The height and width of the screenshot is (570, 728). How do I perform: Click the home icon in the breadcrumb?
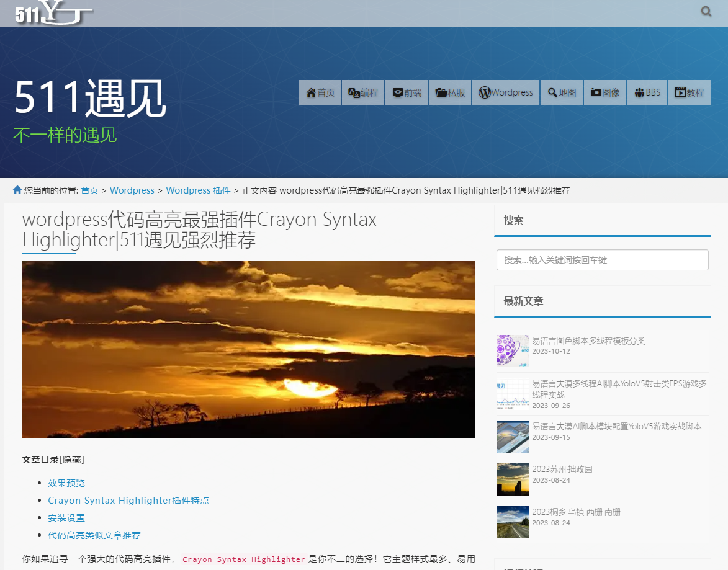point(17,190)
